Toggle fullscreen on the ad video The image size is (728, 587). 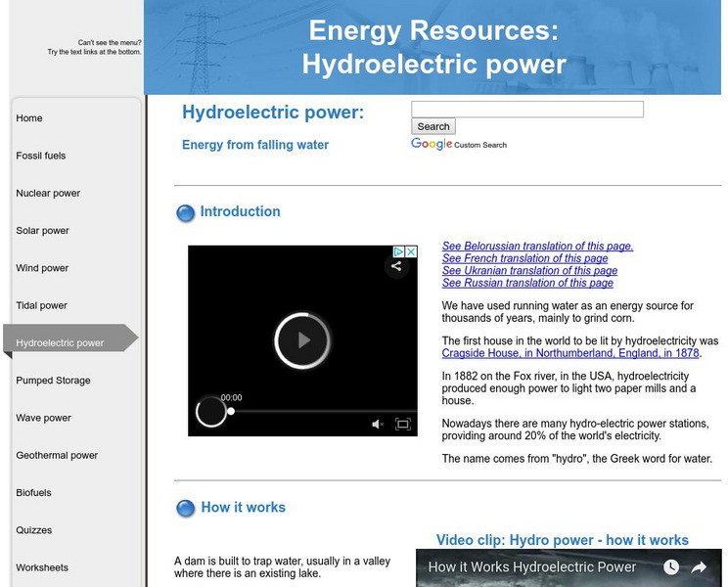point(402,424)
